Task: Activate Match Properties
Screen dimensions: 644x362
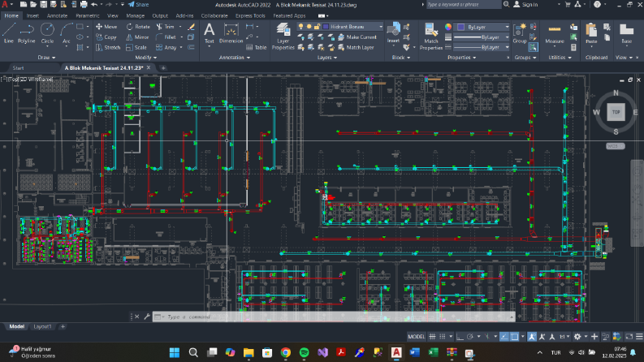Action: click(x=431, y=36)
